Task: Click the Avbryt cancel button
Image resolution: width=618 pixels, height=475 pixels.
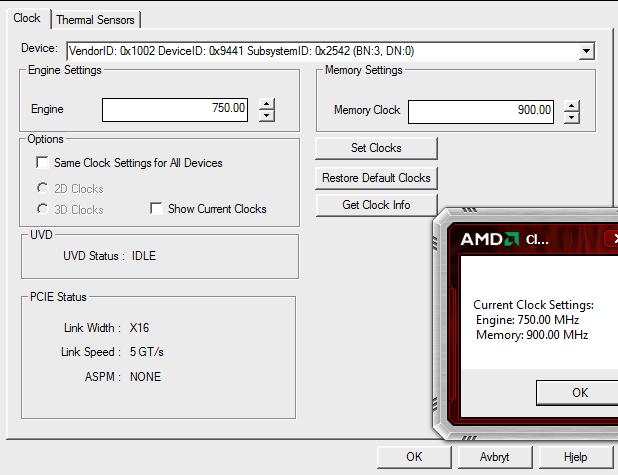Action: (495, 457)
